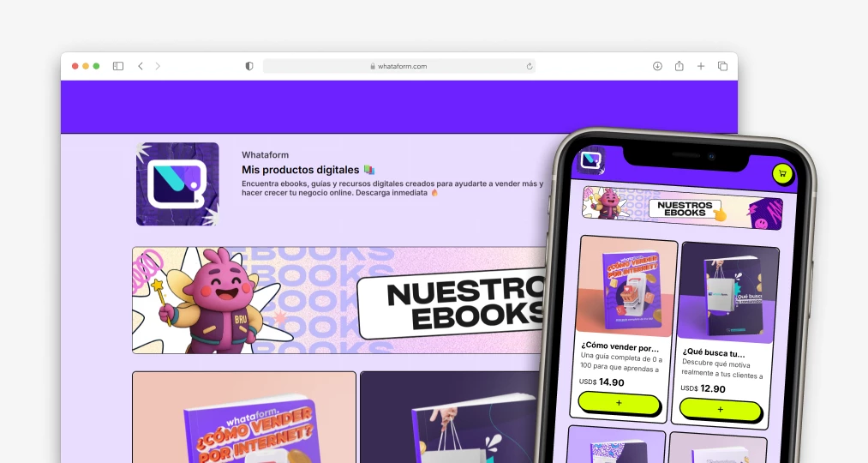
Task: Add the 14.90 ebook to cart
Action: coord(619,403)
